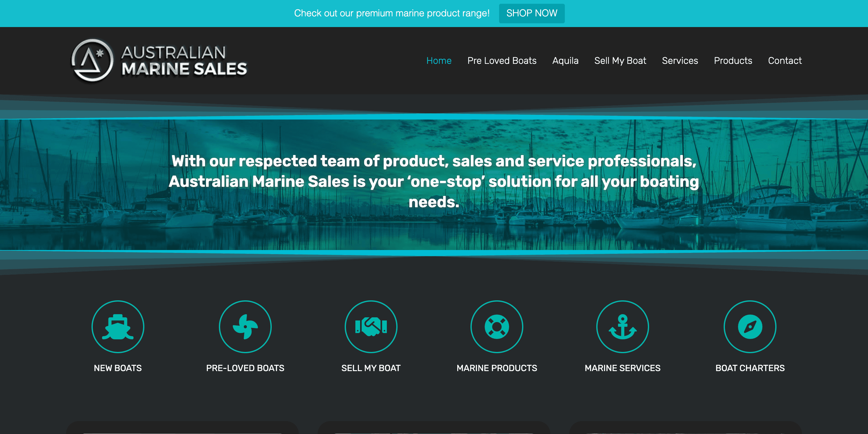This screenshot has height=434, width=868.
Task: Click the NEW BOATS text label
Action: [x=118, y=368]
